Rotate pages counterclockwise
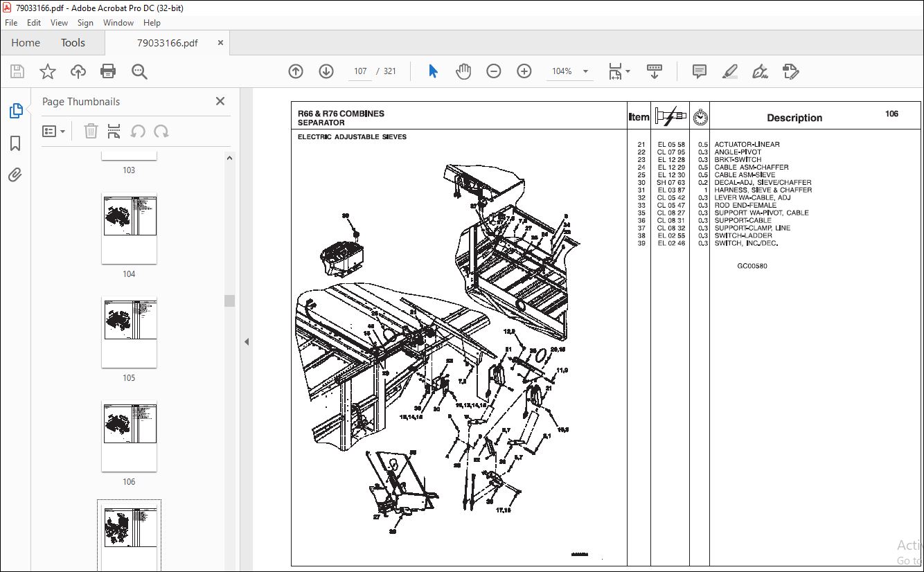Image resolution: width=924 pixels, height=572 pixels. pos(138,132)
